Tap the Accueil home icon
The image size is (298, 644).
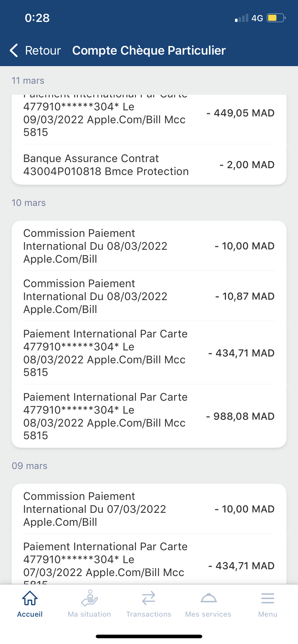30,598
